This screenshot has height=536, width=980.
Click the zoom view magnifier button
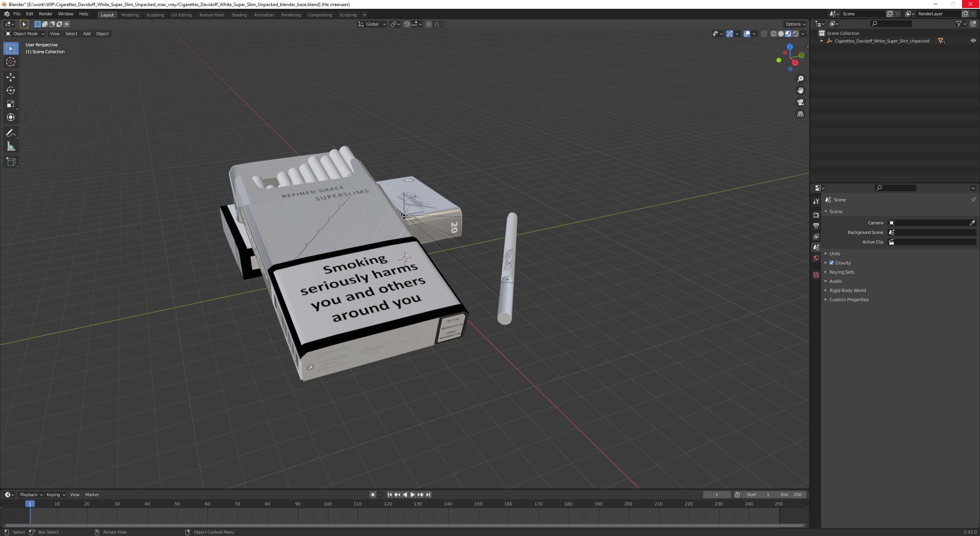[800, 79]
